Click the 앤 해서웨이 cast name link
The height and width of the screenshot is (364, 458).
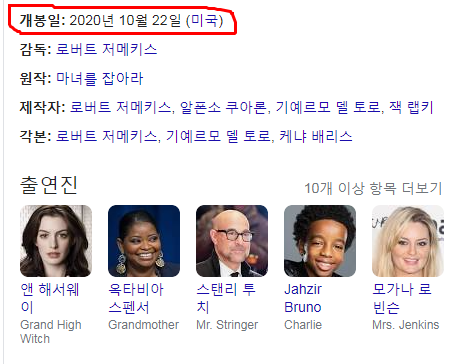(x=50, y=298)
